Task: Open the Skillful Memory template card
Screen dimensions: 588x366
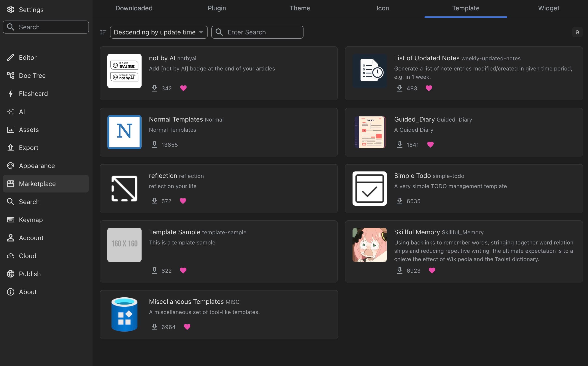Action: pos(464,251)
